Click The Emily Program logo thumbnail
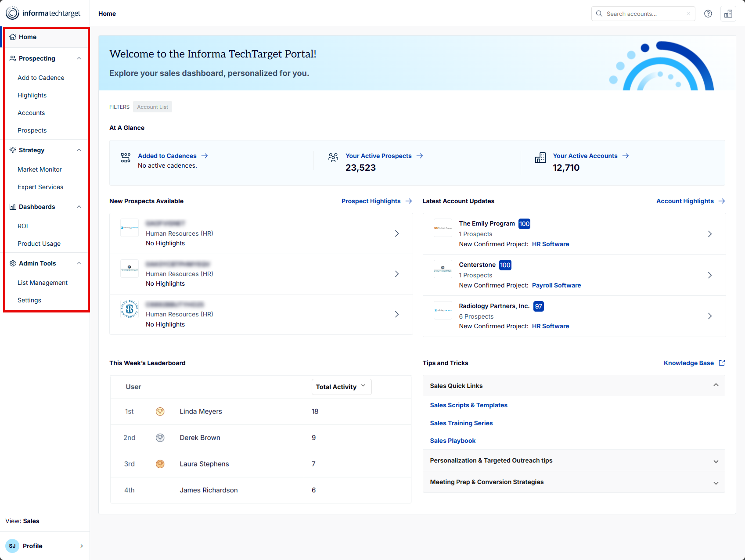Image resolution: width=745 pixels, height=560 pixels. tap(443, 228)
